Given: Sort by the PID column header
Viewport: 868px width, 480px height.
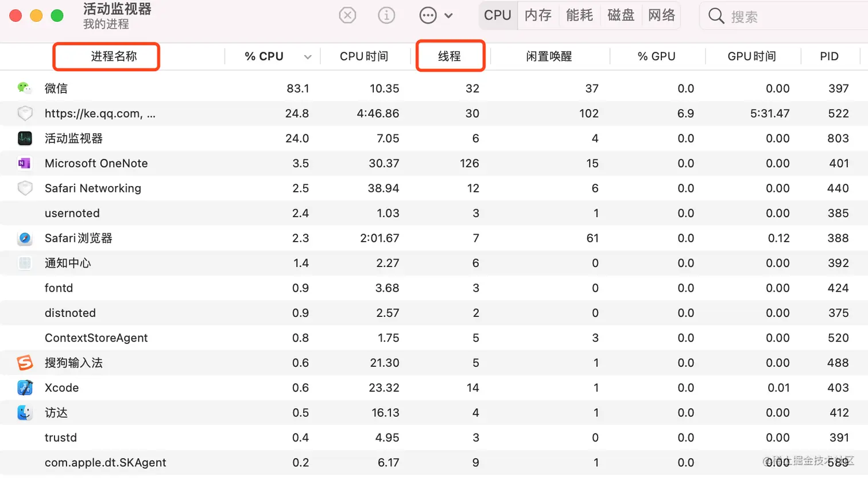Looking at the screenshot, I should click(x=829, y=56).
